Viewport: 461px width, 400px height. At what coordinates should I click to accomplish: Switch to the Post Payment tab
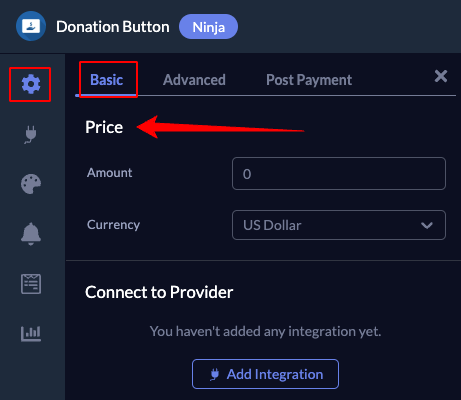(x=309, y=80)
